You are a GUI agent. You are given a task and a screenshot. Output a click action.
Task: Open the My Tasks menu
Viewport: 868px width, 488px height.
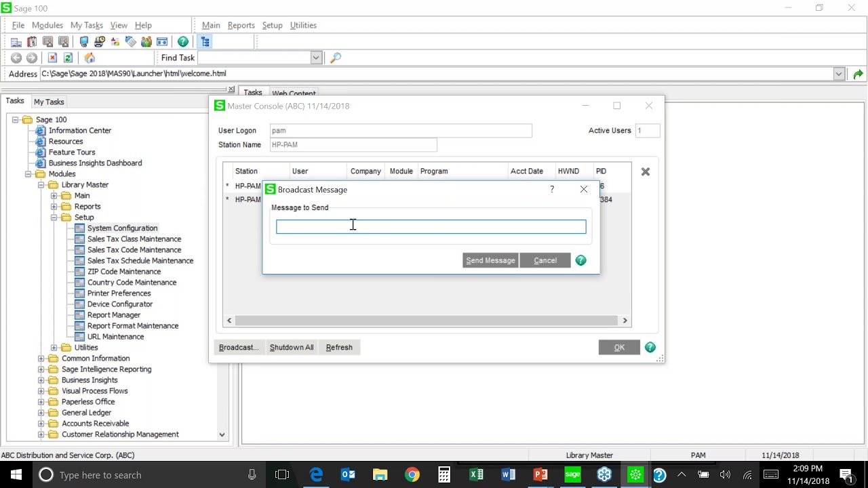click(87, 25)
